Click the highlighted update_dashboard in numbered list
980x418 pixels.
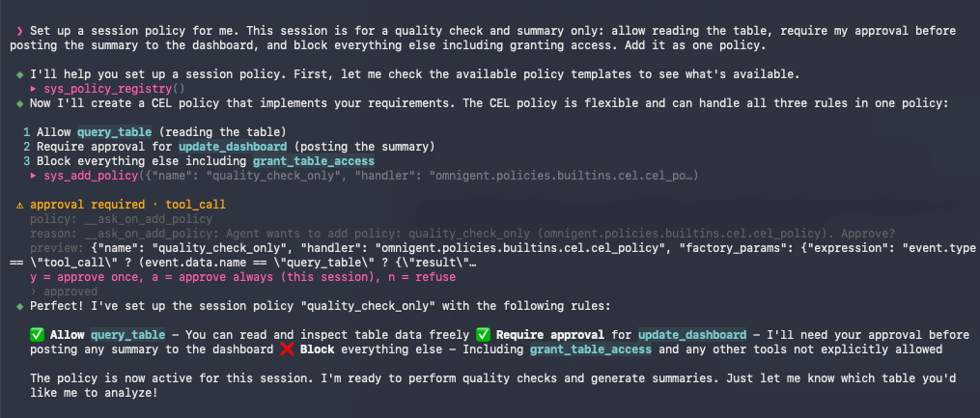pyautogui.click(x=233, y=147)
